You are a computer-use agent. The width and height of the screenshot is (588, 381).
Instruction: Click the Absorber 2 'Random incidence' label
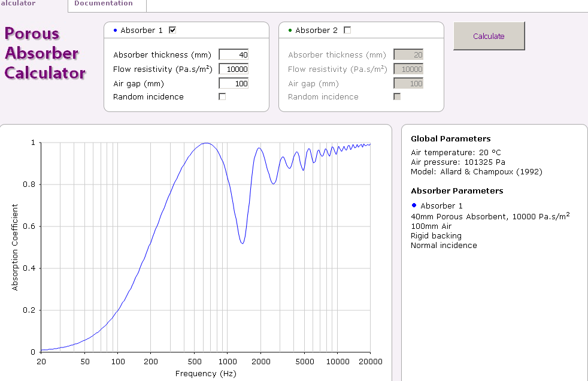click(x=323, y=97)
